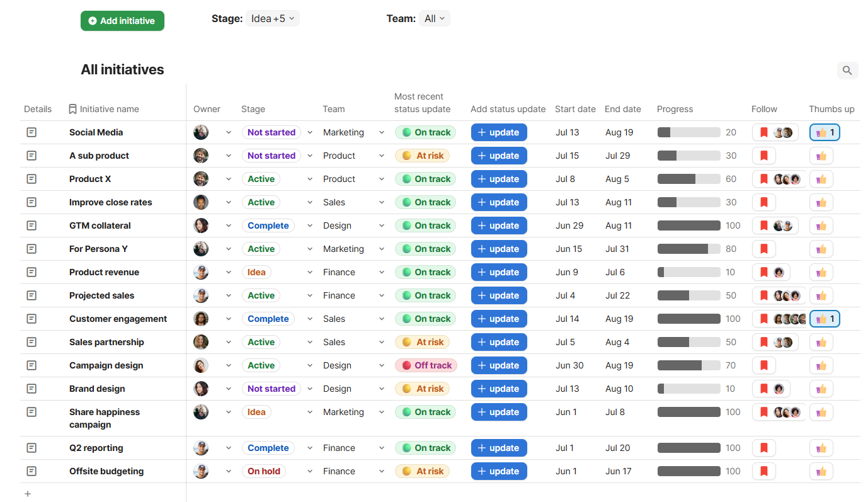Open the details icon for Product X
Screen dimensions: 868x502
point(31,178)
